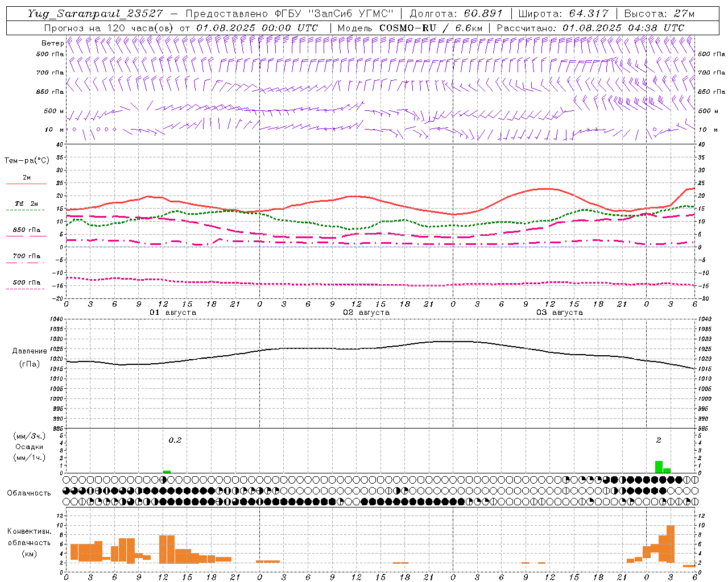Click the '0.2' precipitation total value

point(175,440)
